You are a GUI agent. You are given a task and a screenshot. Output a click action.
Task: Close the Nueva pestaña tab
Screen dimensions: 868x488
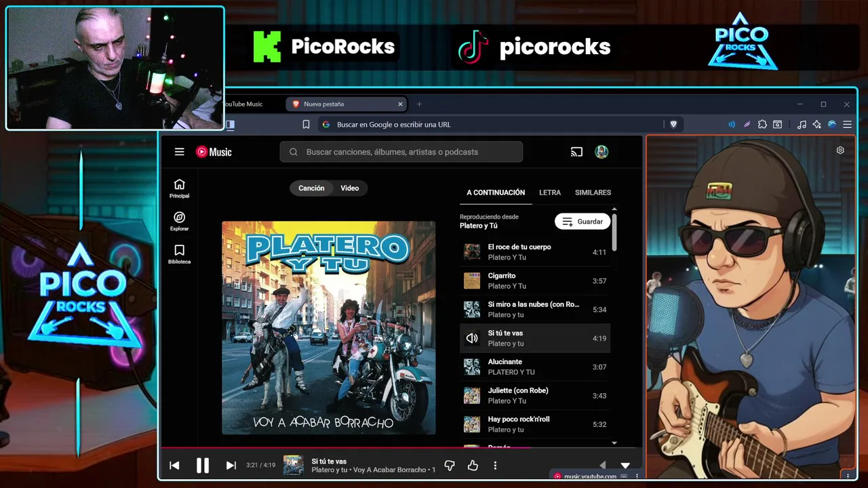pyautogui.click(x=400, y=104)
